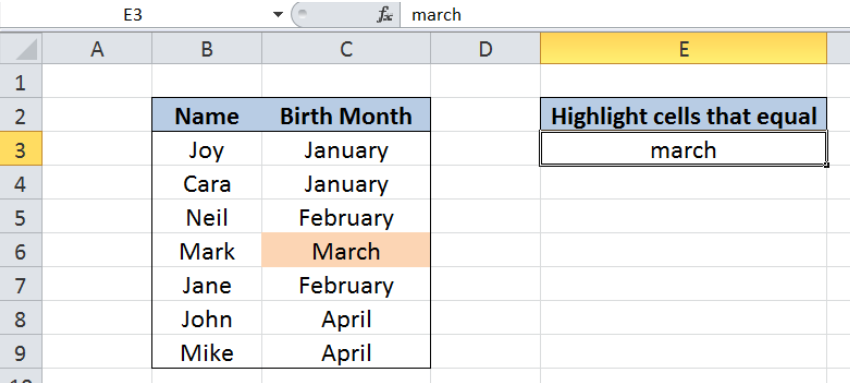The image size is (850, 383).
Task: Select Joy's January birth month cell
Action: (346, 149)
